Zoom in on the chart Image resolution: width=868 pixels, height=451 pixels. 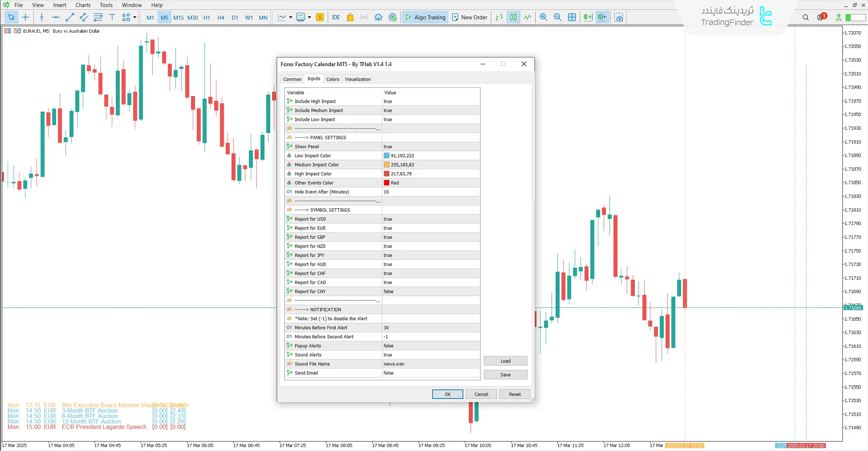(543, 17)
